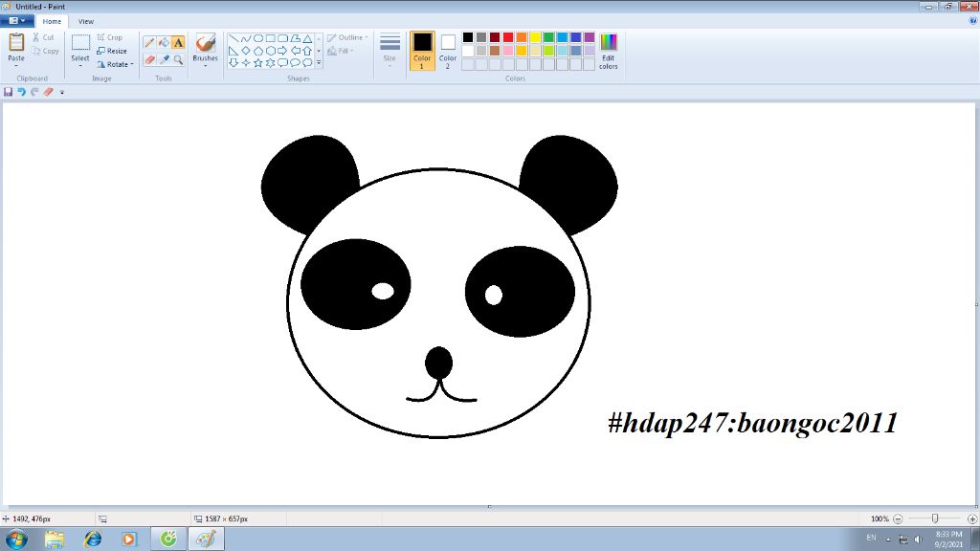Screen dimensions: 980x551
Task: Open the Size line thickness dropdown
Action: point(390,51)
